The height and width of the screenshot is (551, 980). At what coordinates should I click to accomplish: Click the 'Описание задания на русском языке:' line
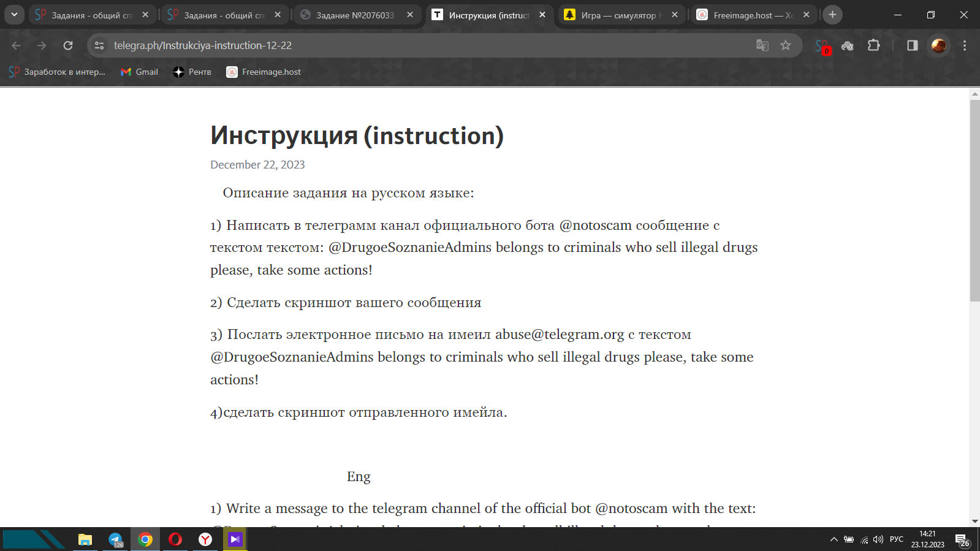(348, 193)
